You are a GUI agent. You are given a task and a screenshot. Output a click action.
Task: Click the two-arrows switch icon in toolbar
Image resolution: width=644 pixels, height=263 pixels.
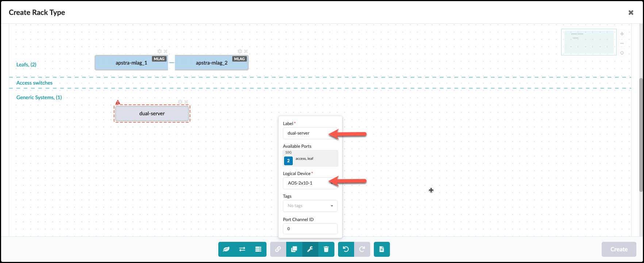242,250
